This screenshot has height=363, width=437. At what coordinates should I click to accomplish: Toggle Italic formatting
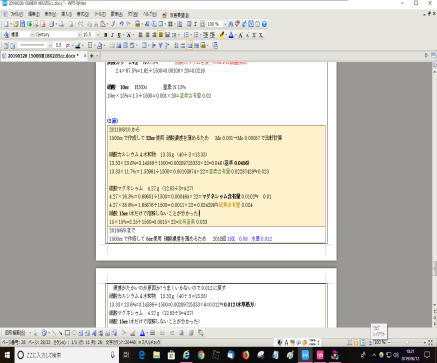point(112,35)
